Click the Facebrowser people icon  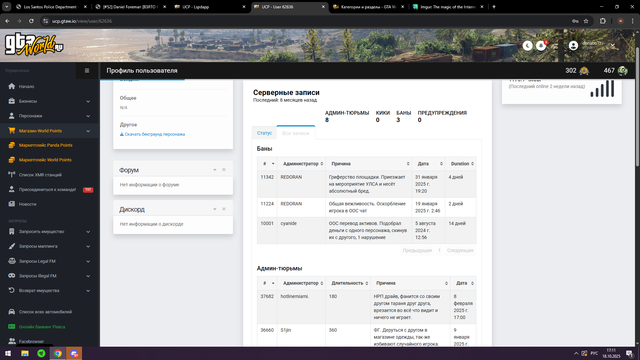tap(11, 341)
